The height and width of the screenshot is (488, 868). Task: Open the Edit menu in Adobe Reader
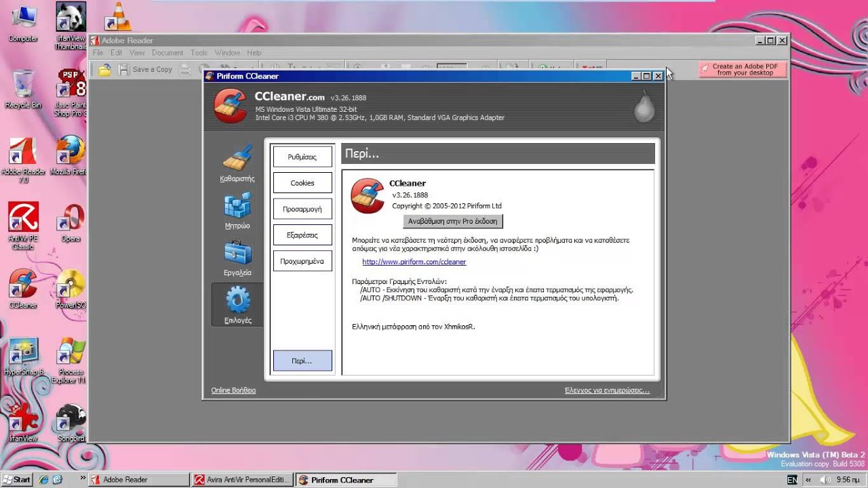117,53
